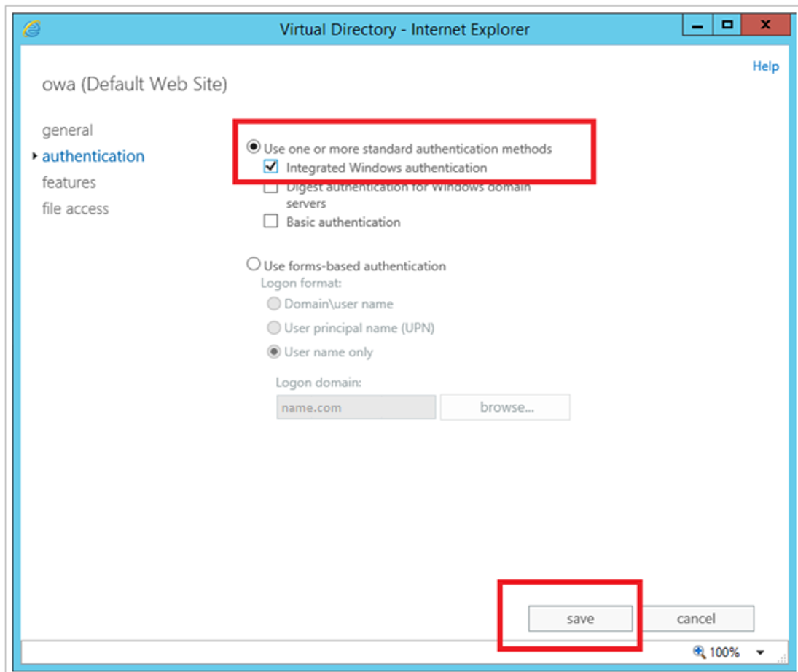This screenshot has height=672, width=798.
Task: Close the Virtual Directory window
Action: [765, 25]
